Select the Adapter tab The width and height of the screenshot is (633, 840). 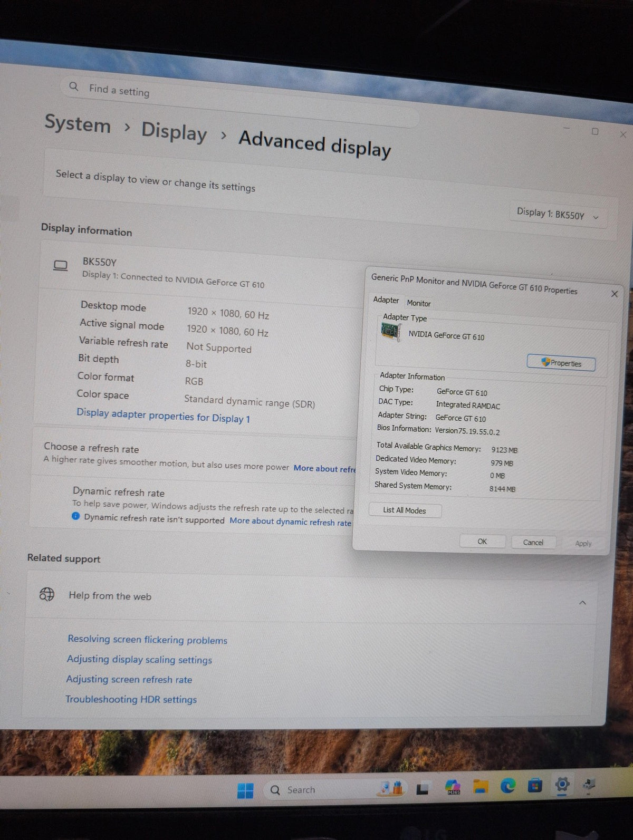pos(386,300)
